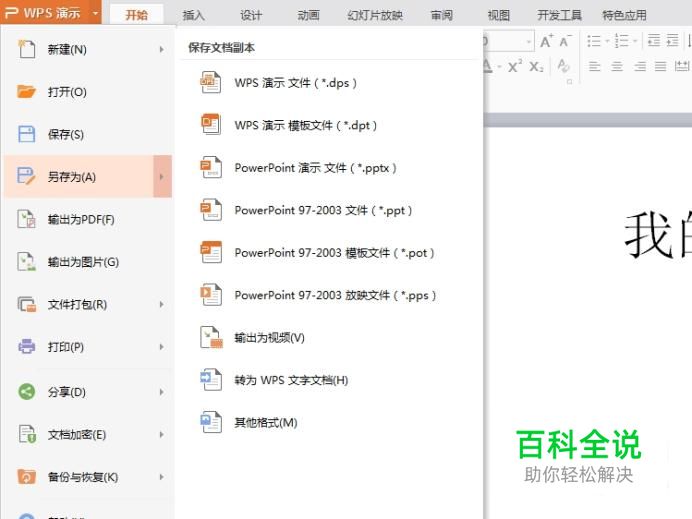
Task: Click the File package icon
Action: [26, 304]
